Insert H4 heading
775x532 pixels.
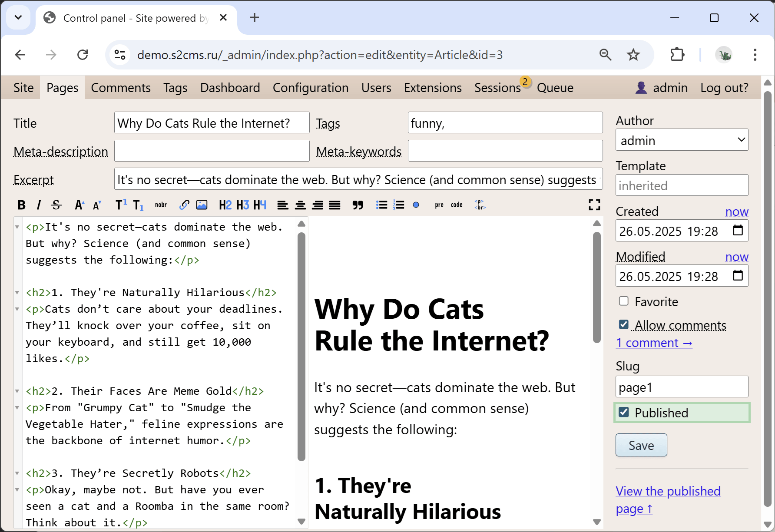click(x=260, y=205)
